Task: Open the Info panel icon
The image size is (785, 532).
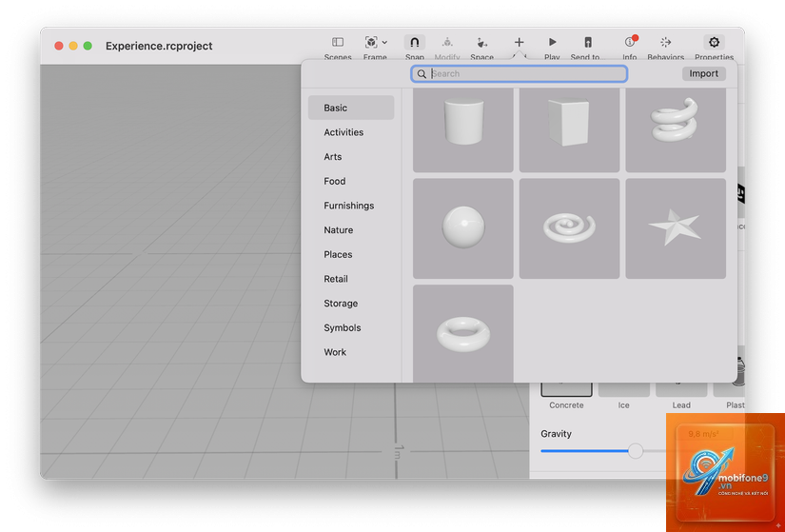Action: click(x=630, y=42)
